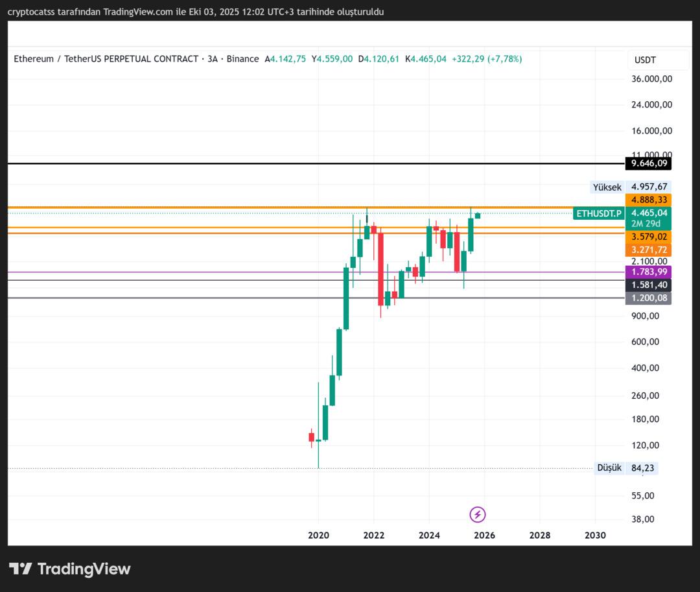Click the Yüksek high price marker

607,187
